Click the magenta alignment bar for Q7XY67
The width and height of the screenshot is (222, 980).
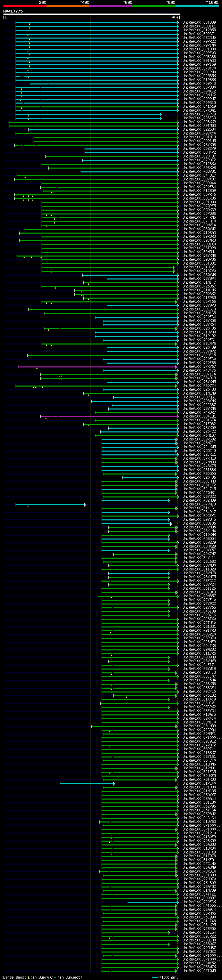click(x=98, y=367)
